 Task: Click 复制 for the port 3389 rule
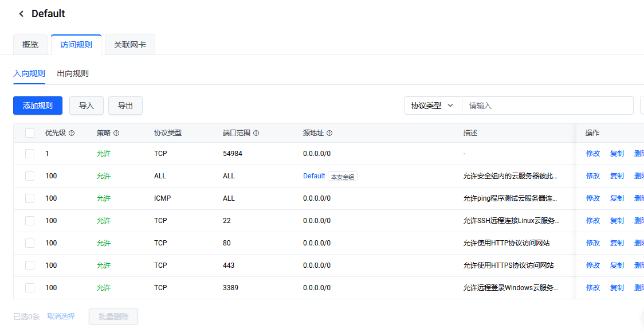(617, 288)
